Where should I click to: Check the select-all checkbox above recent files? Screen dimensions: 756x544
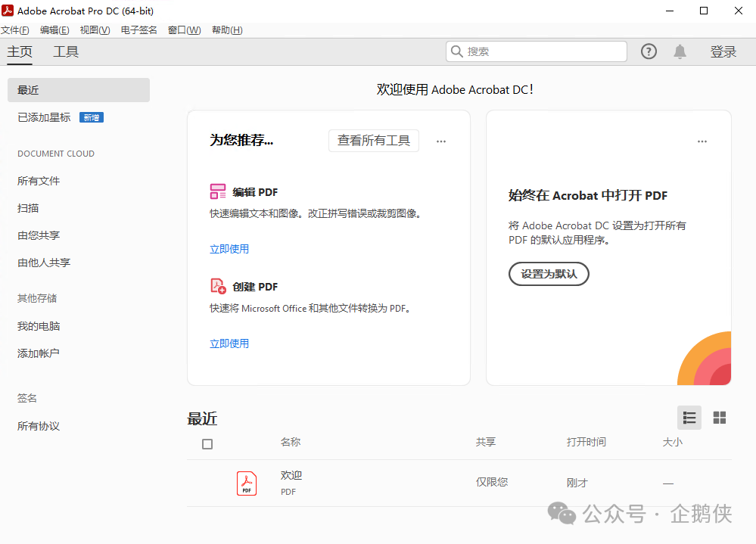click(x=207, y=444)
